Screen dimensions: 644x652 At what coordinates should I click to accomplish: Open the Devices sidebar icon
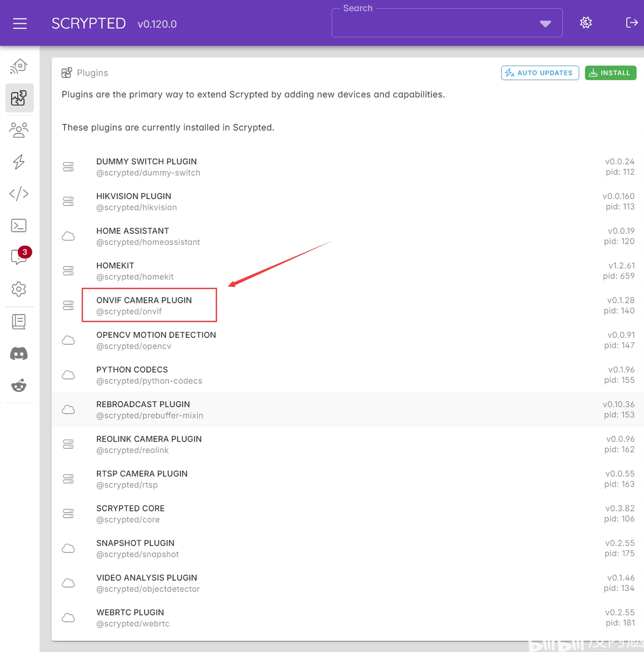19,66
